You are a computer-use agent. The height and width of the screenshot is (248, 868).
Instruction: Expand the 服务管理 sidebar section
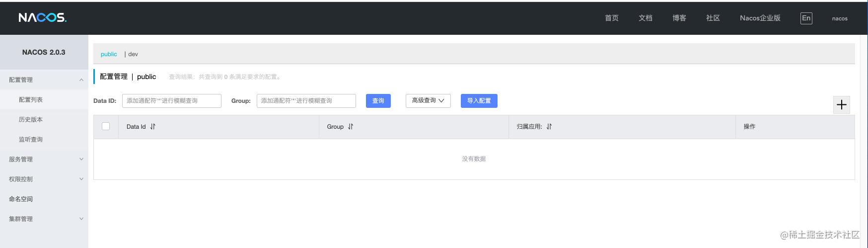44,159
